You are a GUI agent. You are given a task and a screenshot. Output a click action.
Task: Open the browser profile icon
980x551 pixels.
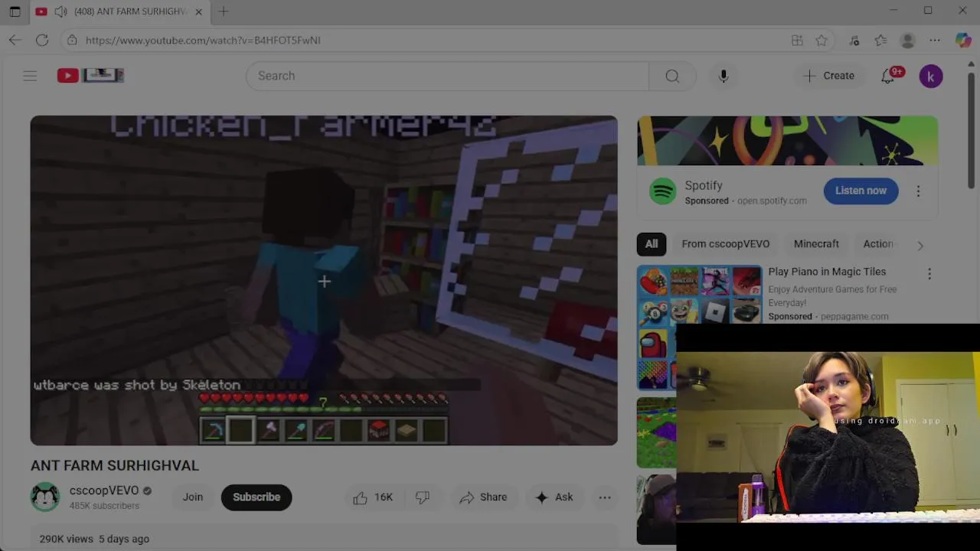(x=908, y=40)
